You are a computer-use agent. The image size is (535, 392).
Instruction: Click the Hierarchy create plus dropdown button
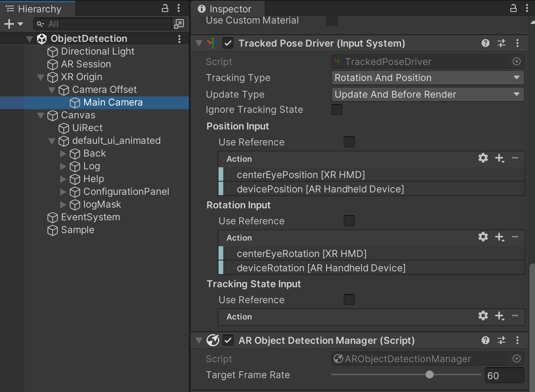pyautogui.click(x=13, y=24)
